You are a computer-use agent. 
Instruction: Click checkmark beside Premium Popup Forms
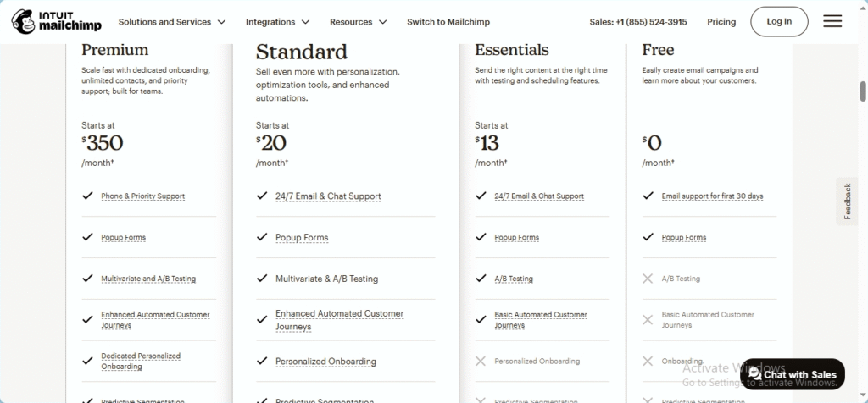[87, 236]
